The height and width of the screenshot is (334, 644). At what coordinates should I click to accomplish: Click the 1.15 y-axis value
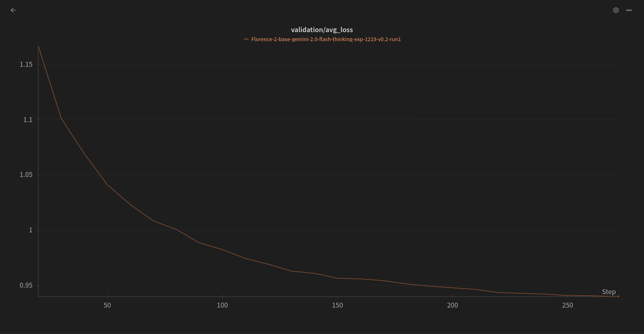click(x=26, y=64)
